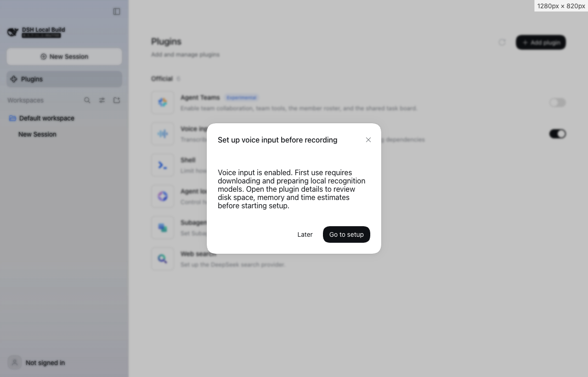Click the Default workspace folder icon
Screen dimensions: 588x377
(x=12, y=118)
